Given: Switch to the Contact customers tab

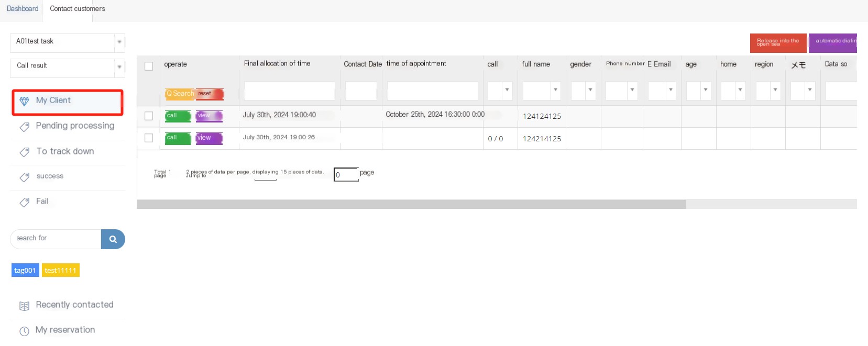Looking at the screenshot, I should pos(78,9).
